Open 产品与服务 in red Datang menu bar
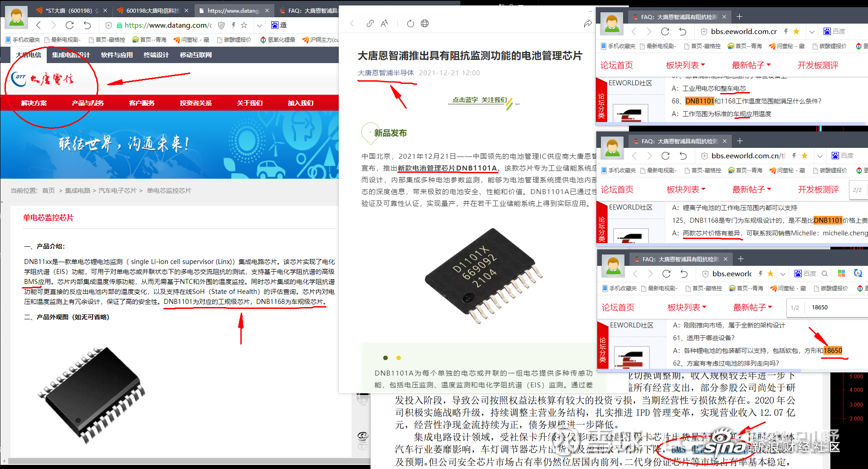Viewport: 868px width, 469px height. coord(88,103)
